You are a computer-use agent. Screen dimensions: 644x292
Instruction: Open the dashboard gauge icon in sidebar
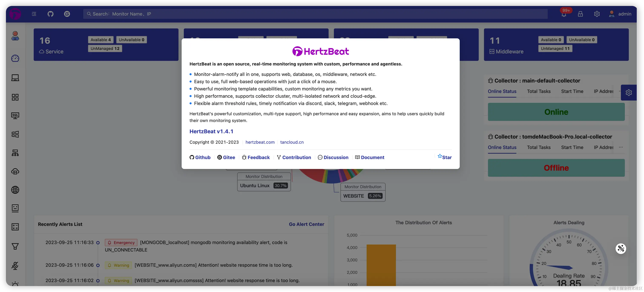(x=15, y=58)
